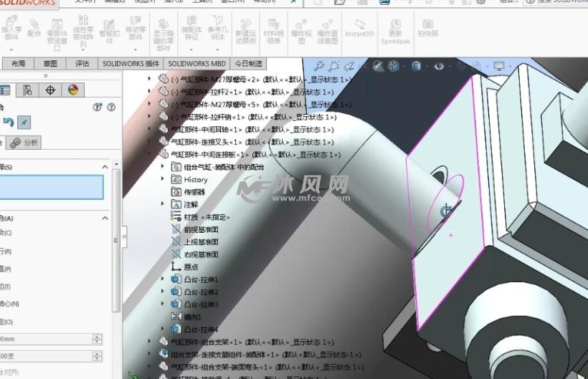The image size is (588, 379).
Task: Open the DisplayManager color ball tab
Action: (72, 90)
